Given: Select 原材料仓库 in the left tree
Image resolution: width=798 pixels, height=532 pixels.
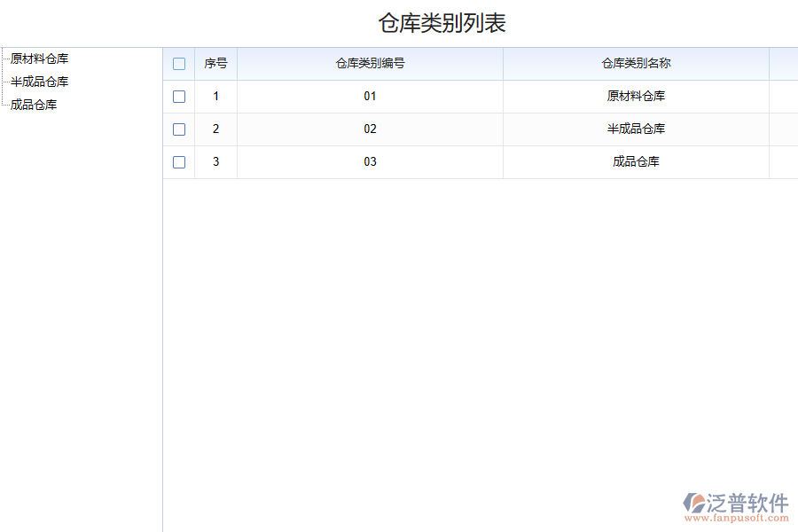Looking at the screenshot, I should (39, 59).
